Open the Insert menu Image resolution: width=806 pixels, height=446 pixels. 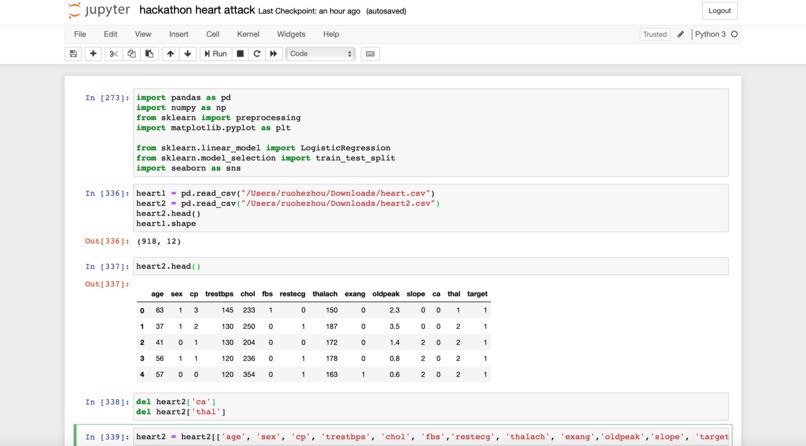pyautogui.click(x=179, y=34)
